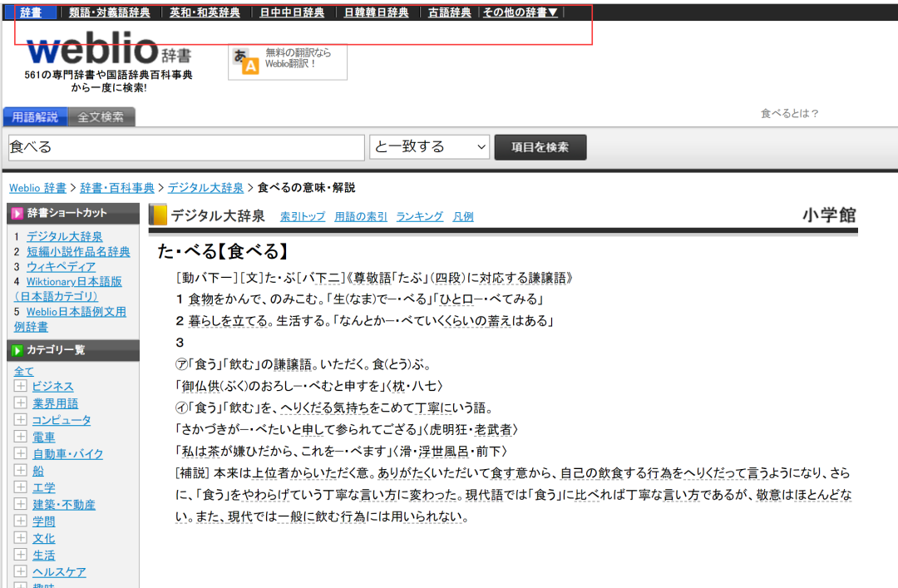Expand the ヘルスケア category plus box

(x=21, y=571)
